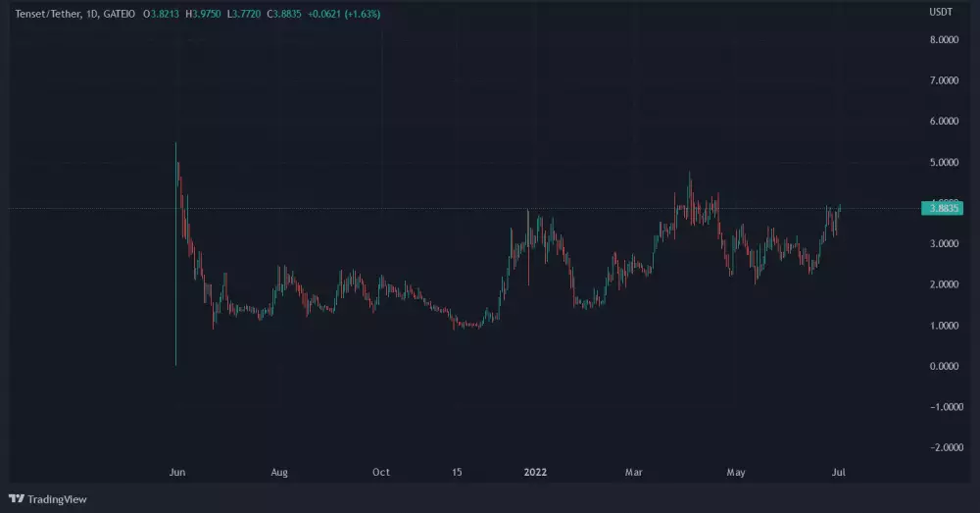
Task: Click the Oct time axis label
Action: click(380, 473)
